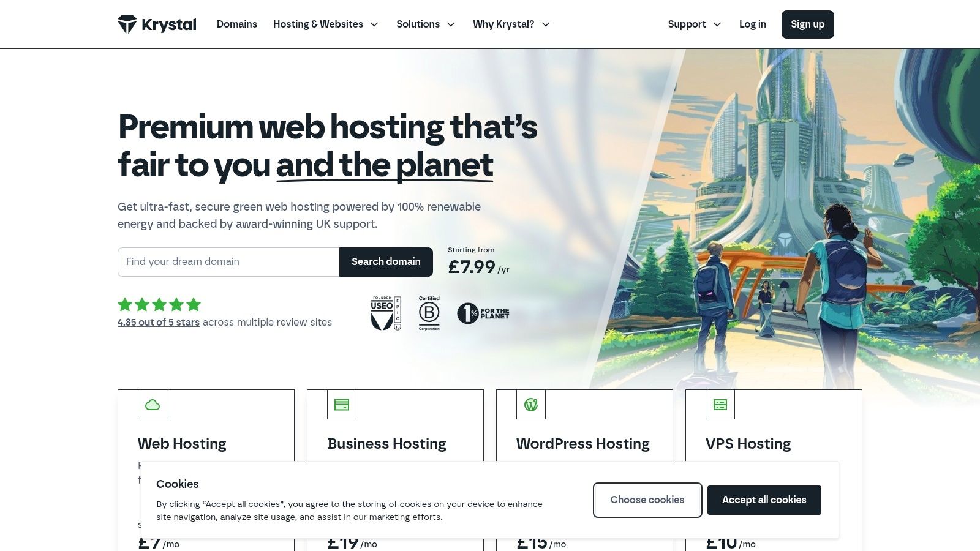Accept all cookies in the banner

[764, 500]
